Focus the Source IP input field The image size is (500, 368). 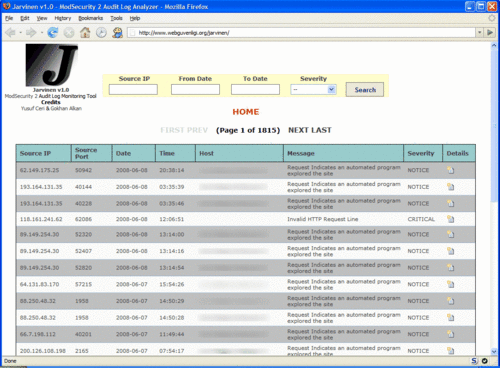(133, 89)
